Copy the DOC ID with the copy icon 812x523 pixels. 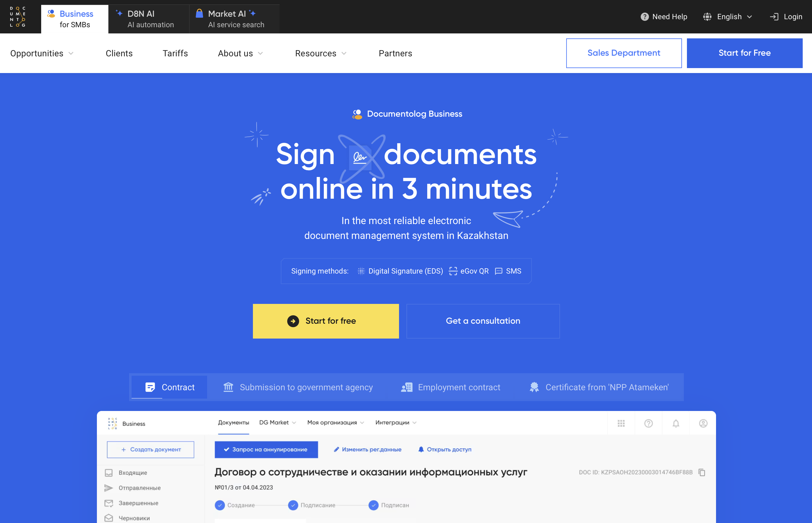coord(702,472)
